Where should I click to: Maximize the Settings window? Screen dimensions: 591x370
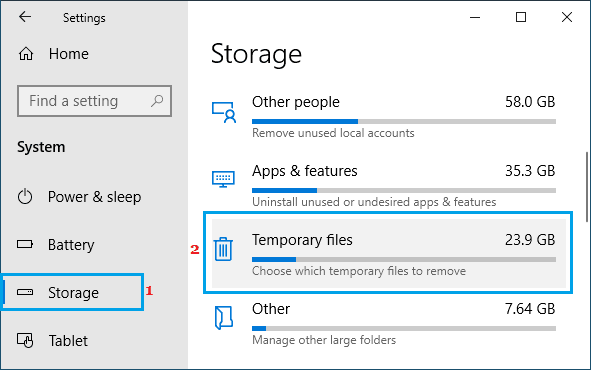pyautogui.click(x=521, y=17)
